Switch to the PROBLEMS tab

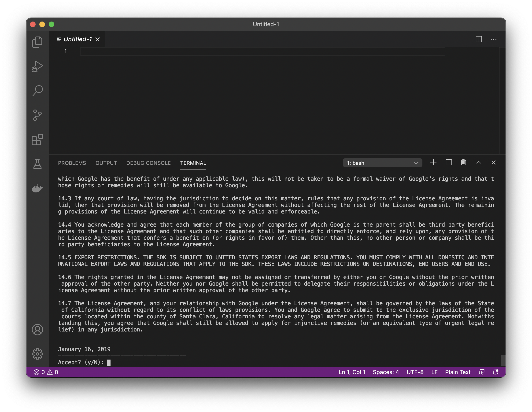click(x=72, y=163)
